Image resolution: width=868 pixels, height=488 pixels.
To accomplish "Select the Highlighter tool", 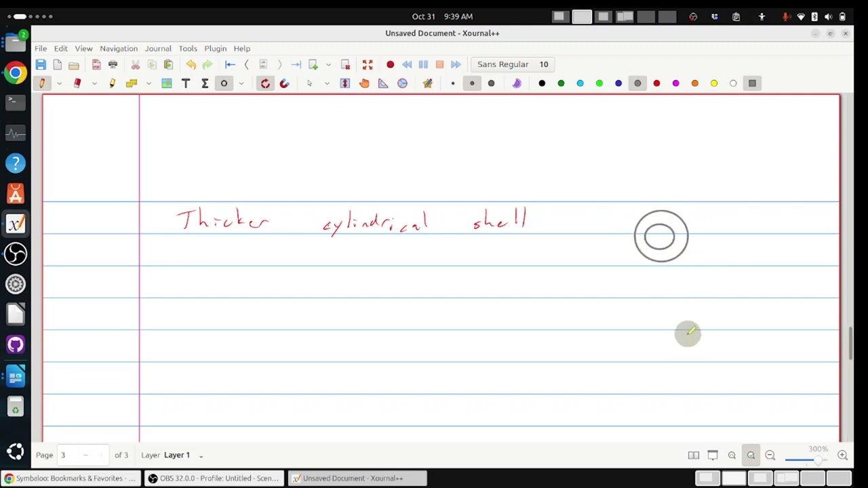I will 113,83.
